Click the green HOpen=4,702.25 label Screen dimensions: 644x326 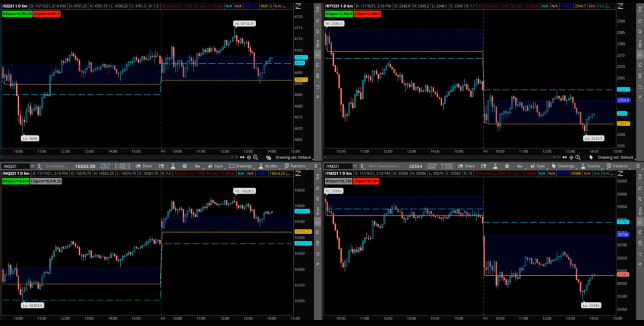(17, 14)
